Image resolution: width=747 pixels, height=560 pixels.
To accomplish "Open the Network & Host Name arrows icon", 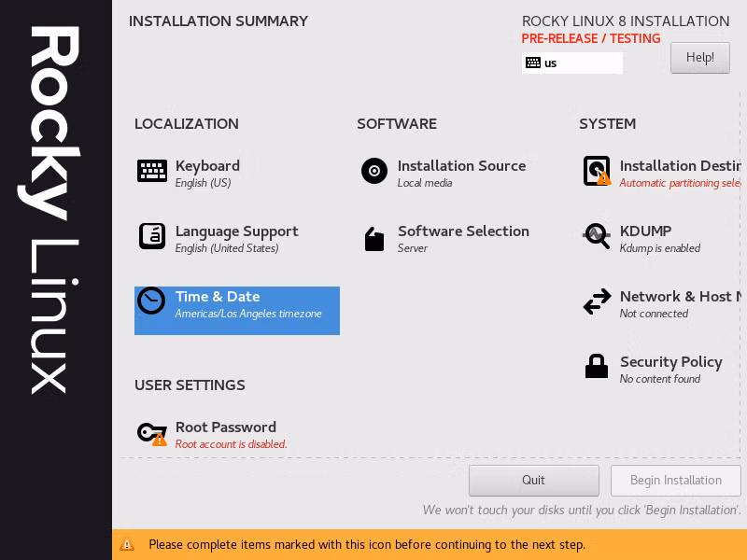I will click(597, 301).
